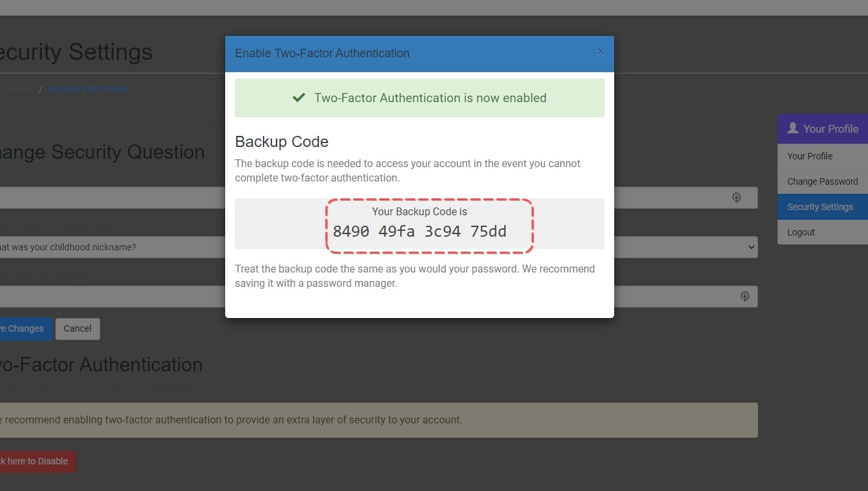Click the password manager recommendation text
The height and width of the screenshot is (491, 868).
click(414, 276)
